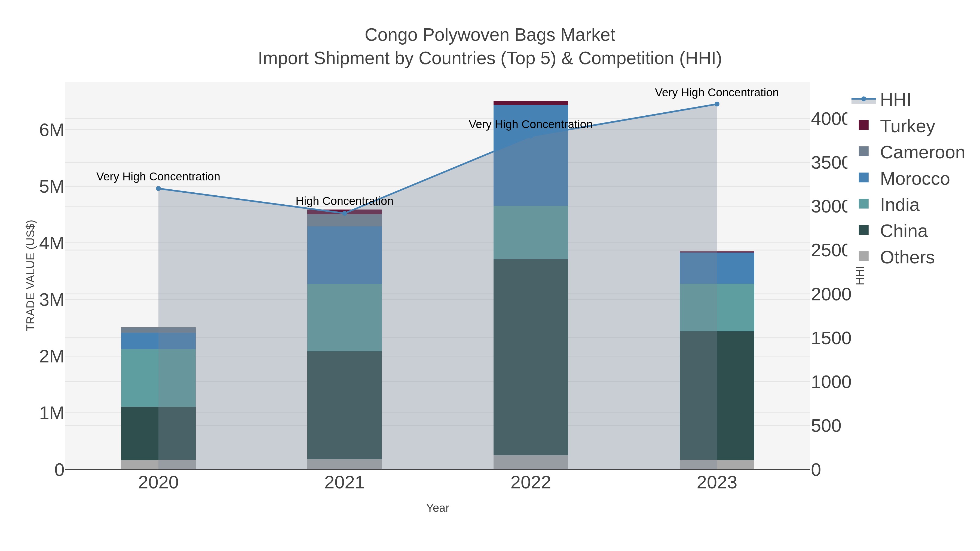980x551 pixels.
Task: Click the 'High Concentration' annotation above 2021
Action: [x=345, y=201]
